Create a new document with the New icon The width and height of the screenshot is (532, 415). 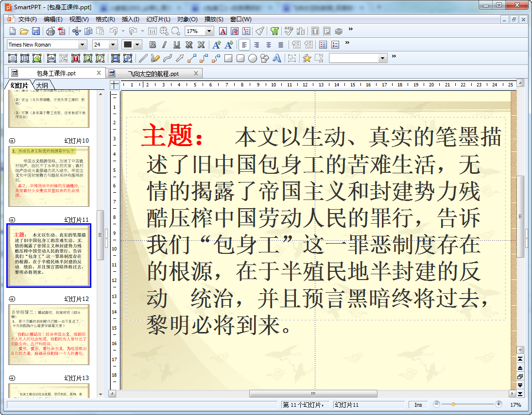coord(12,32)
